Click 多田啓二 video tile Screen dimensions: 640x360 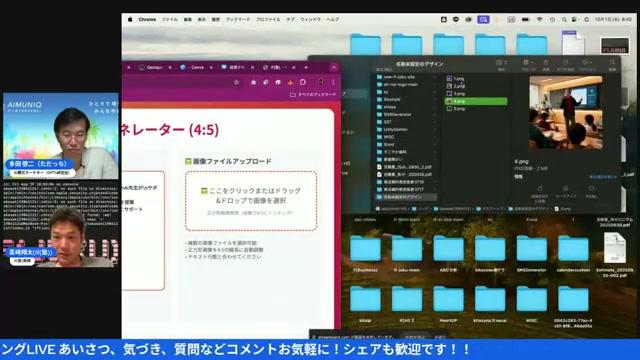[x=61, y=136]
